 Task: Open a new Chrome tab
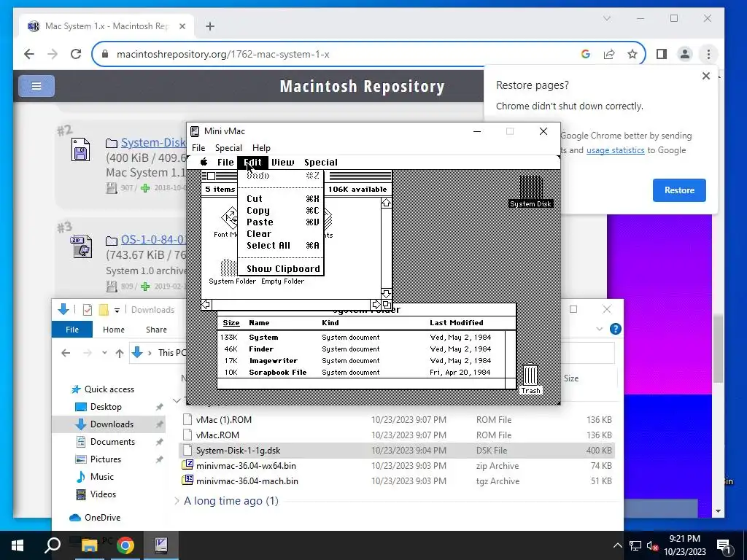tap(210, 26)
